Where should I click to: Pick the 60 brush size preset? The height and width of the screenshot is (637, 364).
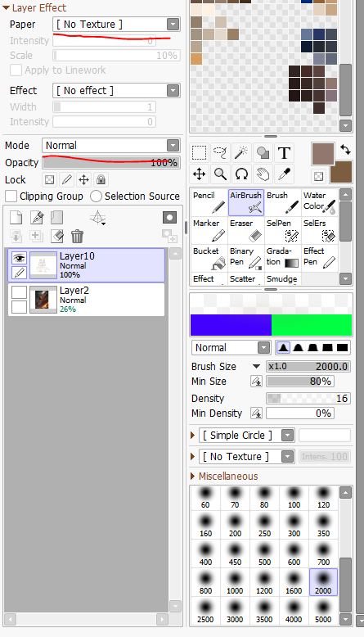(x=205, y=498)
